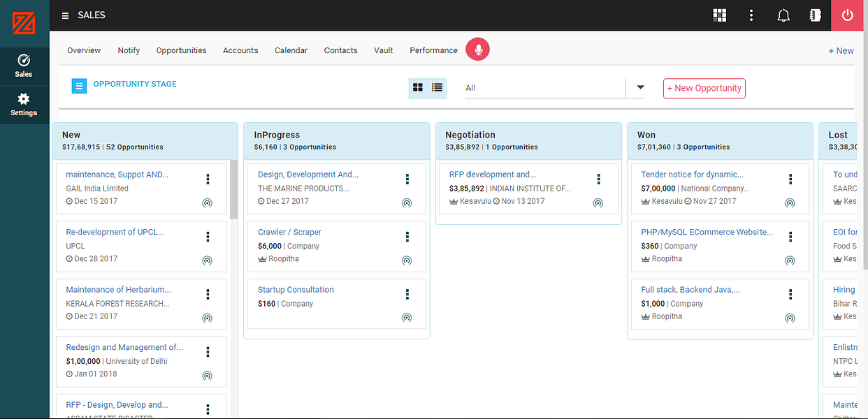
Task: Click signal icon on Crawler / Scraper card
Action: (x=407, y=260)
